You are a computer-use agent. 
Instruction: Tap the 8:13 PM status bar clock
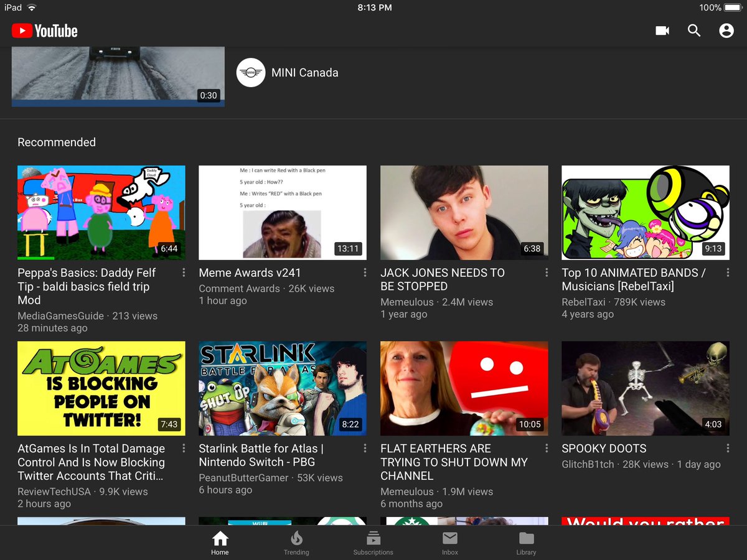tap(375, 7)
